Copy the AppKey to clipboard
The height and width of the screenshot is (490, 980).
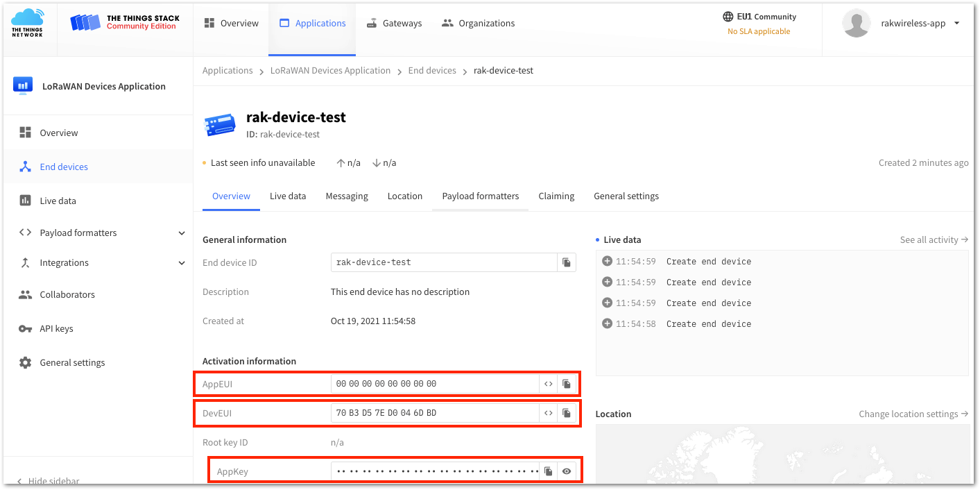(x=549, y=471)
